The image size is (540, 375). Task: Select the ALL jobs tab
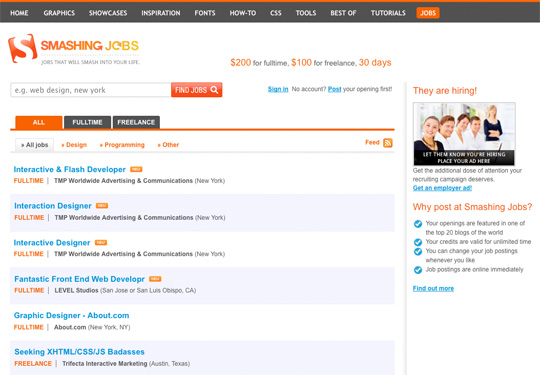pyautogui.click(x=39, y=122)
